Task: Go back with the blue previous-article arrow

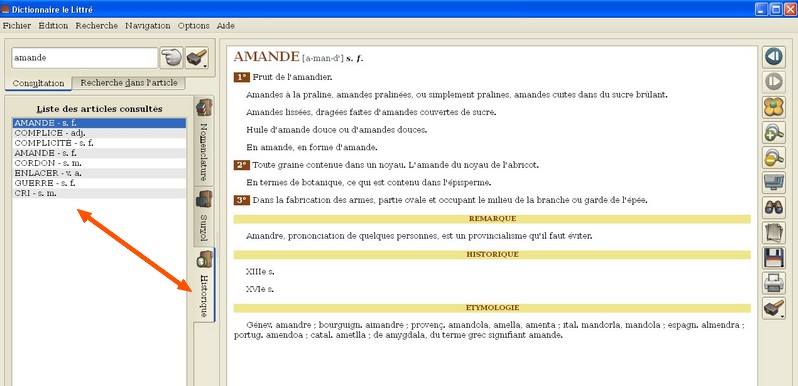Action: pyautogui.click(x=774, y=57)
